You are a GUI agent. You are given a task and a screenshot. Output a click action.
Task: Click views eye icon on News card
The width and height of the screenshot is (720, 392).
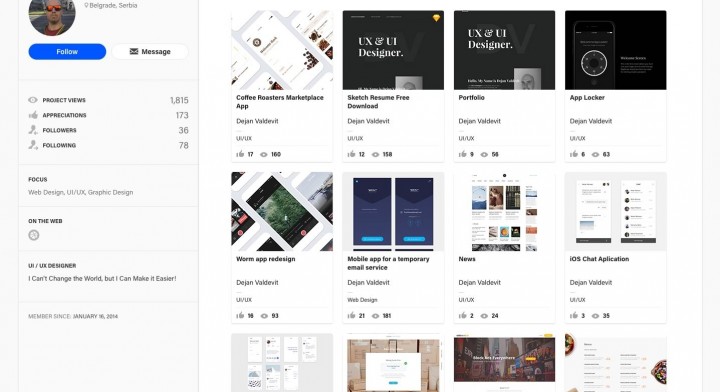pyautogui.click(x=484, y=316)
